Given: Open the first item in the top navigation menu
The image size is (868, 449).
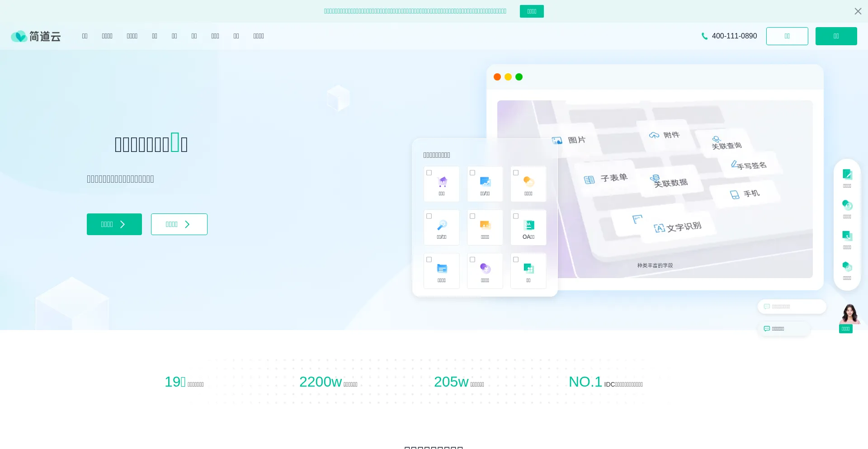Looking at the screenshot, I should click(x=85, y=36).
